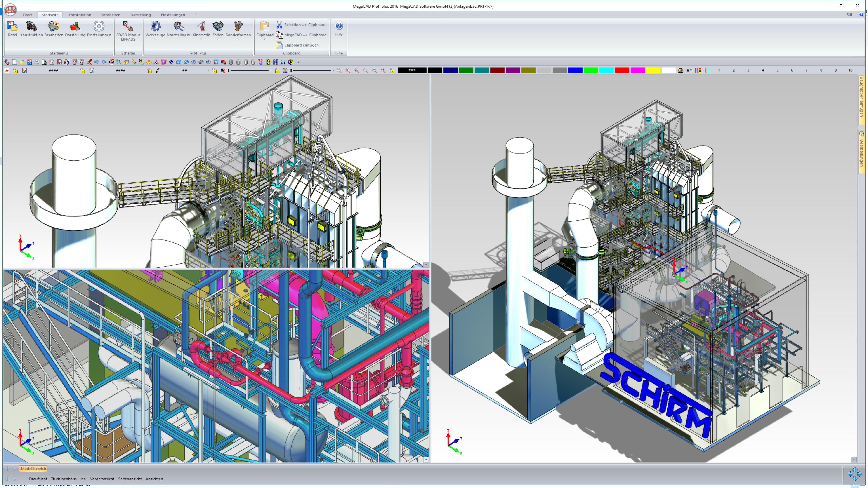Expand the Clipboard dropdown arrow
The width and height of the screenshot is (868, 488).
(264, 39)
